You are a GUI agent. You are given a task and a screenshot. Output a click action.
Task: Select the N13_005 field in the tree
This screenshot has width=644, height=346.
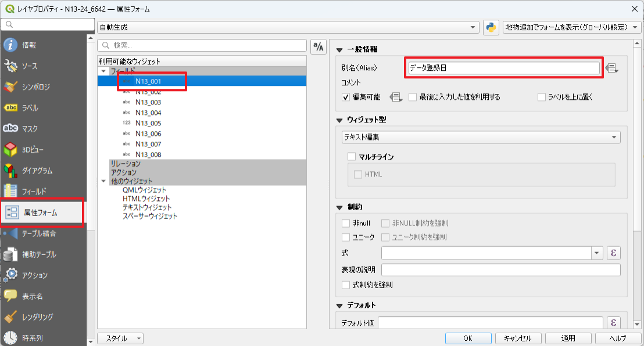148,123
